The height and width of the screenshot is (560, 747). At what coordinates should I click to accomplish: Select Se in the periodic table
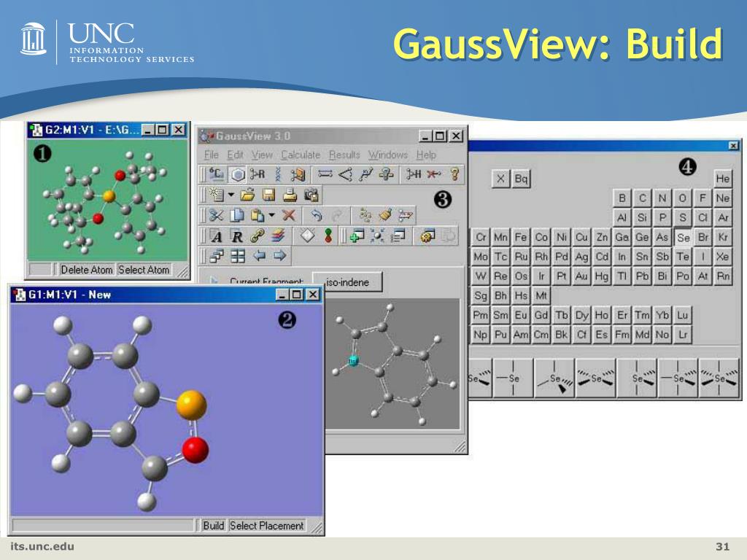tap(683, 237)
